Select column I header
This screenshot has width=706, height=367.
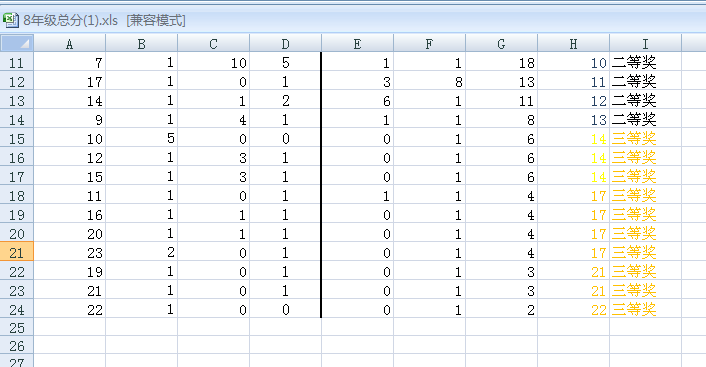pos(645,44)
